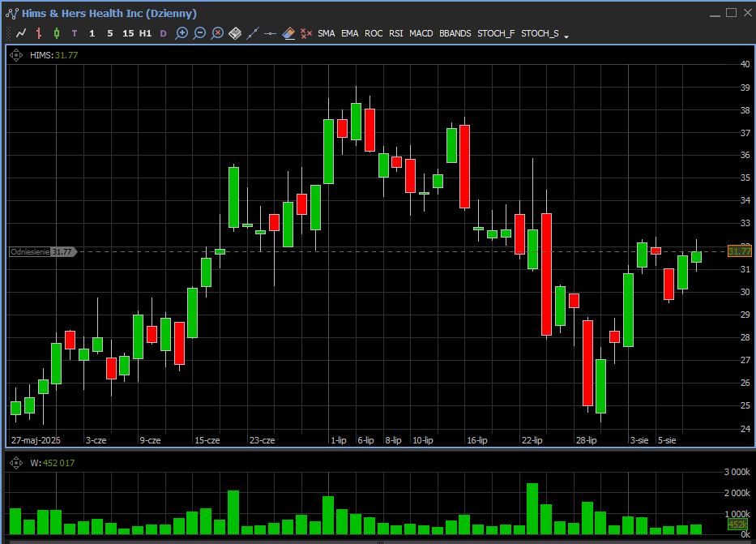Set the 1-minute interval
Image resolution: width=756 pixels, height=544 pixels.
coord(92,33)
